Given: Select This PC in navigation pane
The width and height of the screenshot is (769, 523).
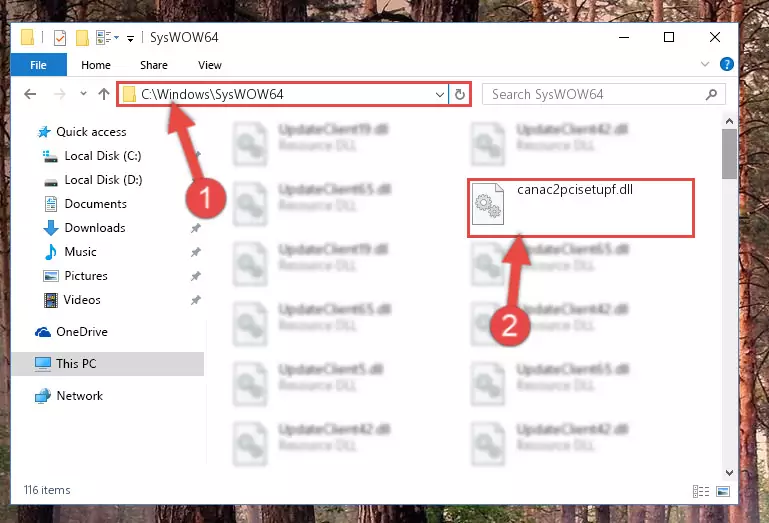Looking at the screenshot, I should (x=76, y=364).
